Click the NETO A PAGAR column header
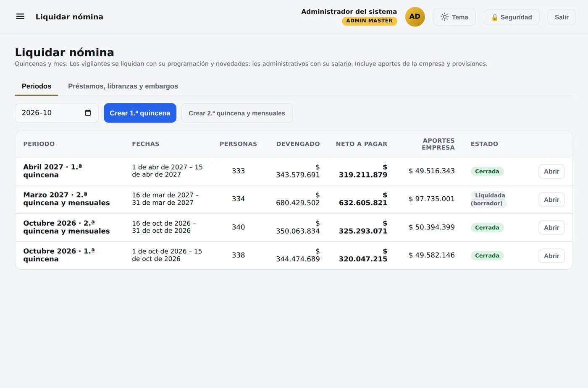 point(362,144)
